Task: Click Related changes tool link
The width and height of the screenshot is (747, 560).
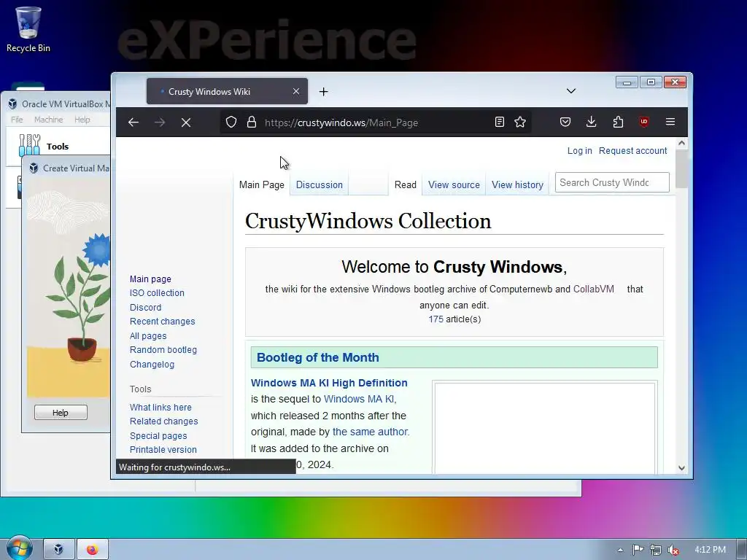Action: (x=163, y=421)
